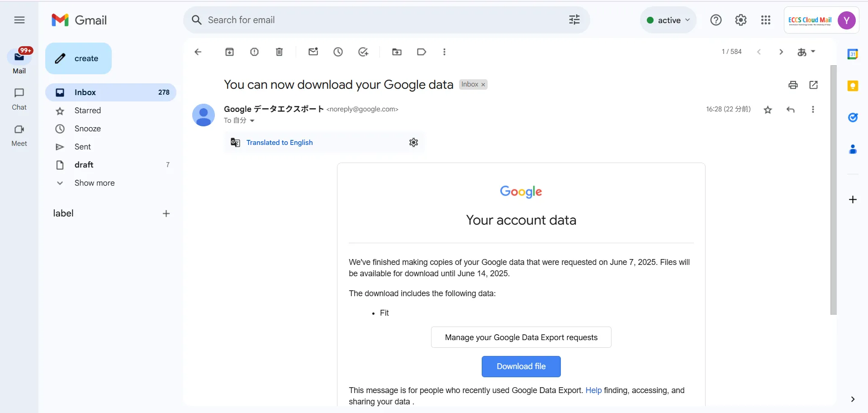The width and height of the screenshot is (868, 413).
Task: Delete the email with the trash icon
Action: click(x=280, y=52)
